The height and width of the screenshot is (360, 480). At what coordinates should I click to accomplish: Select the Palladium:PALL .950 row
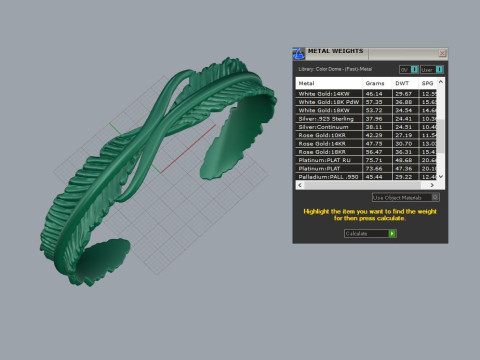[x=366, y=177]
